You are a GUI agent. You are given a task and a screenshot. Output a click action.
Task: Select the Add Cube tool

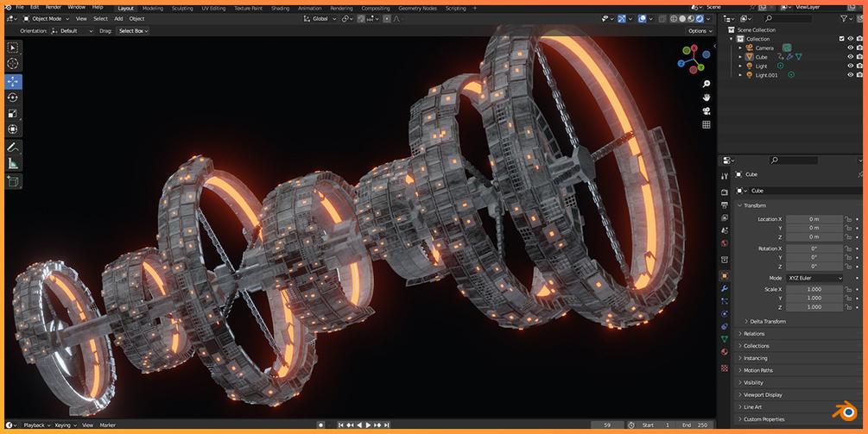(x=13, y=181)
